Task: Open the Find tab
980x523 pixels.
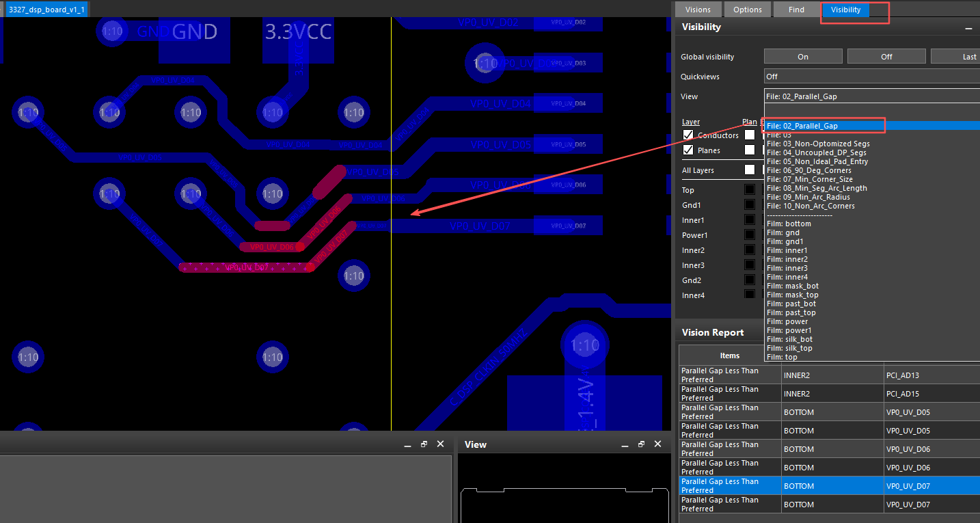Action: pos(796,10)
